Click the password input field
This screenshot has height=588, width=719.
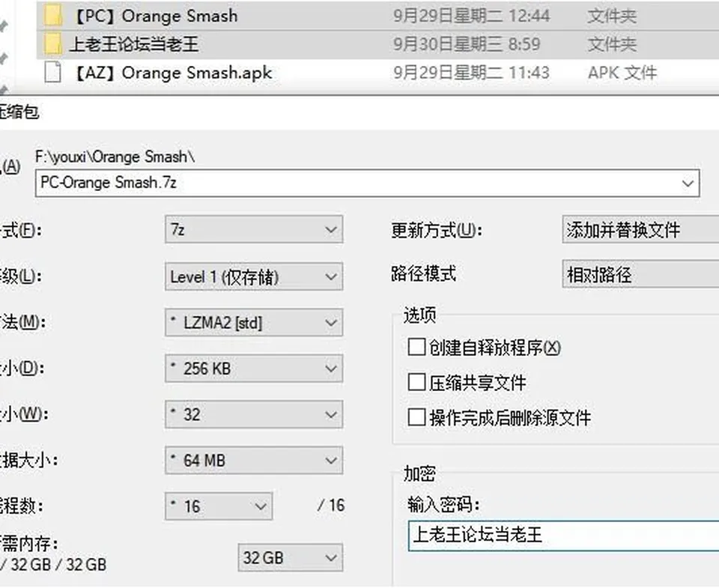563,536
